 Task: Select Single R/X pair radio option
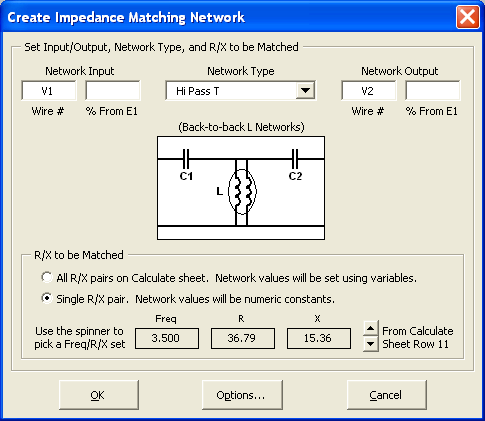click(x=47, y=298)
